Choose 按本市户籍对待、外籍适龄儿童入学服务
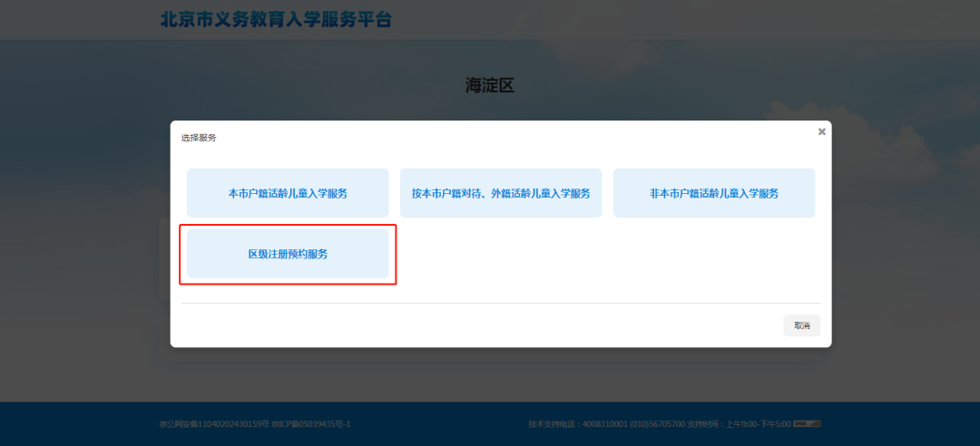 pos(501,193)
